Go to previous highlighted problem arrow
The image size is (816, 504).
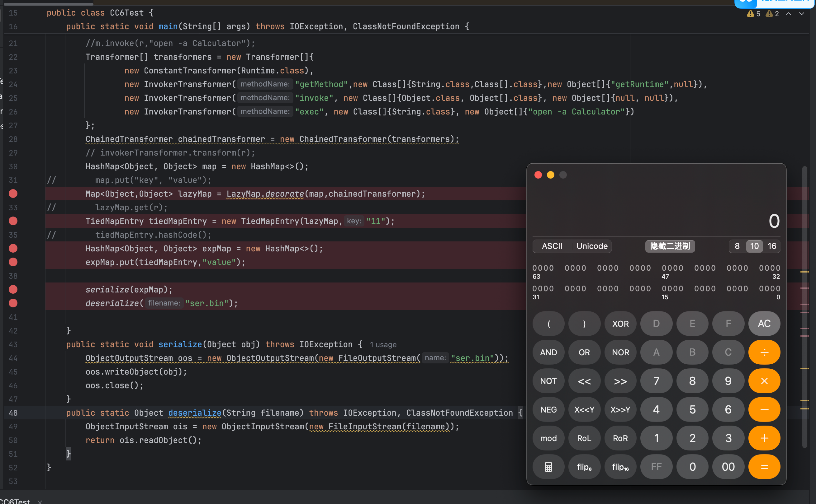(788, 14)
